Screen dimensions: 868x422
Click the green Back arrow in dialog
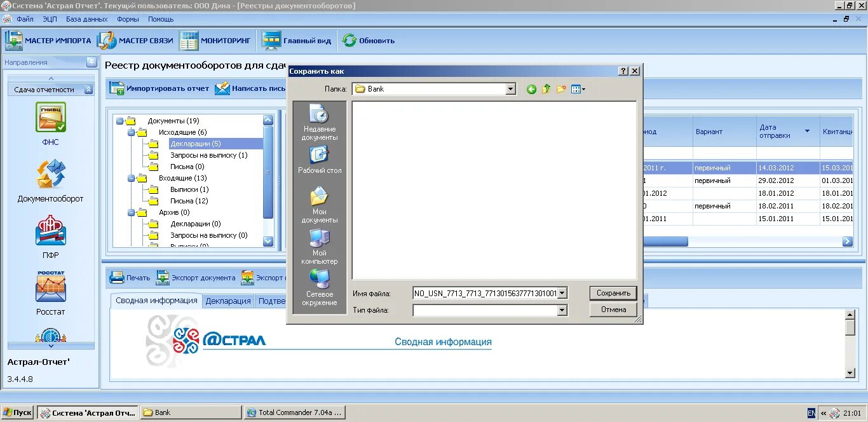(531, 90)
